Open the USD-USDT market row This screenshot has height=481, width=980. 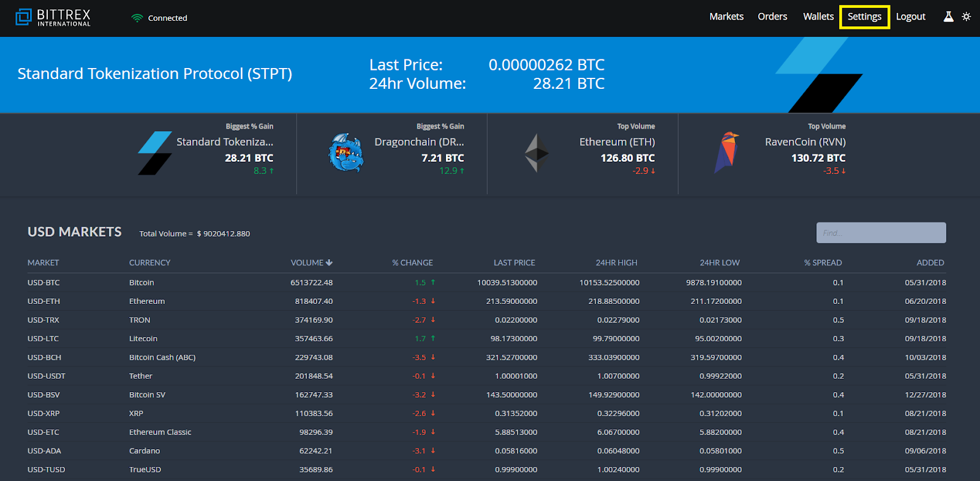click(x=487, y=376)
